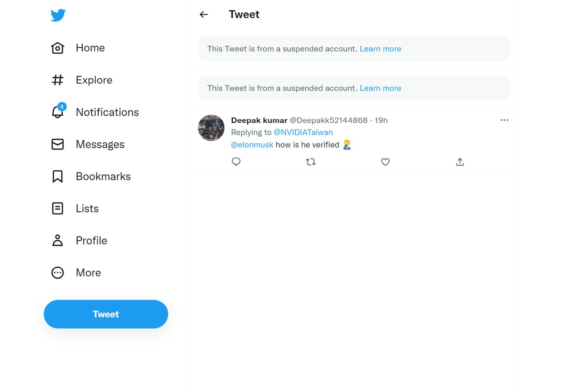Retweet Deepak kumar's tweet
Image resolution: width=563 pixels, height=392 pixels.
tap(311, 162)
